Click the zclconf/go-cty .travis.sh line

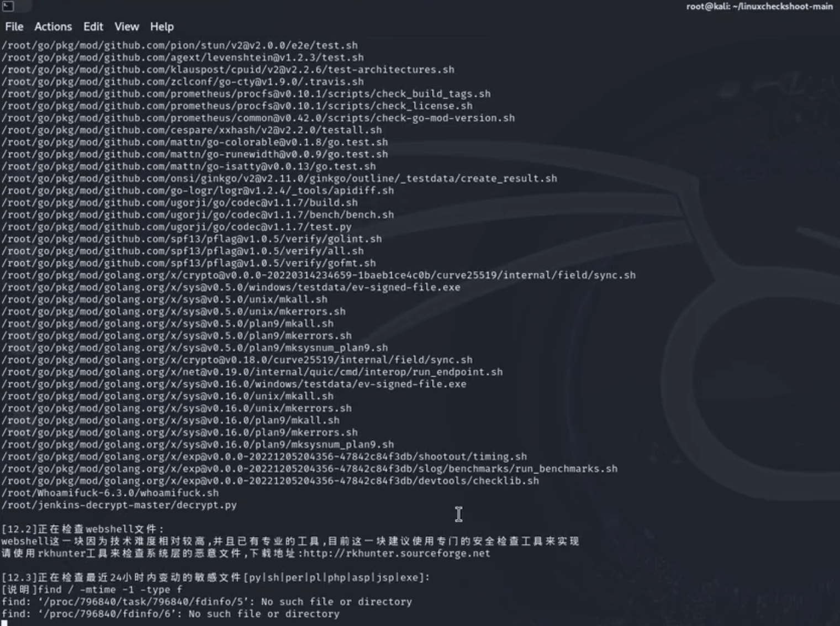(x=183, y=82)
